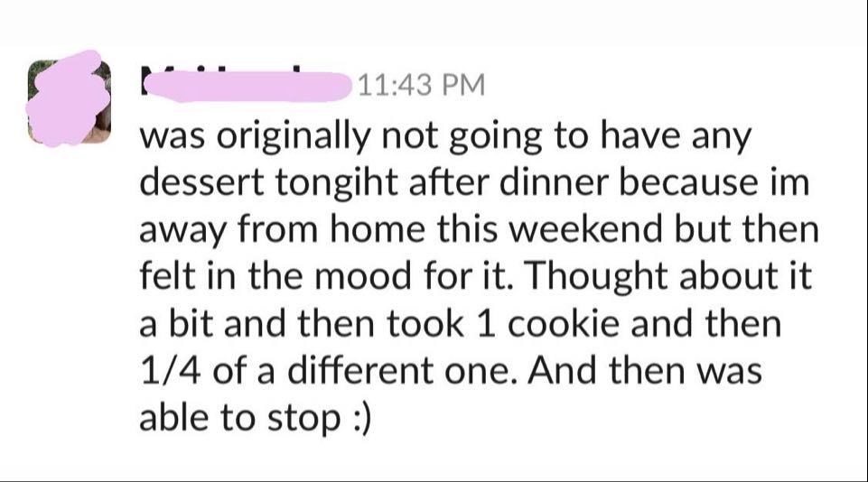Open the redacted sender name beside the avatar

point(242,86)
